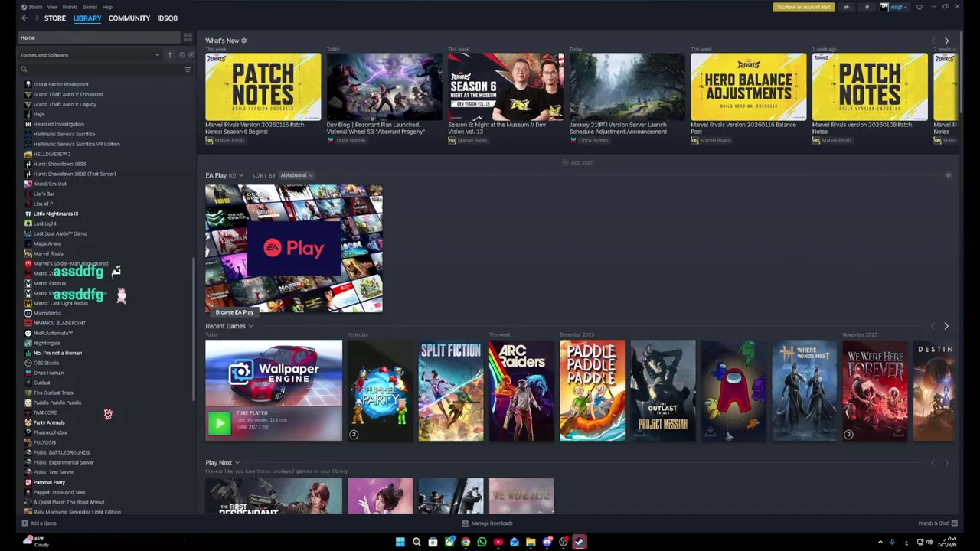Image resolution: width=980 pixels, height=551 pixels.
Task: Expand the Games and Software dropdown
Action: pos(90,55)
